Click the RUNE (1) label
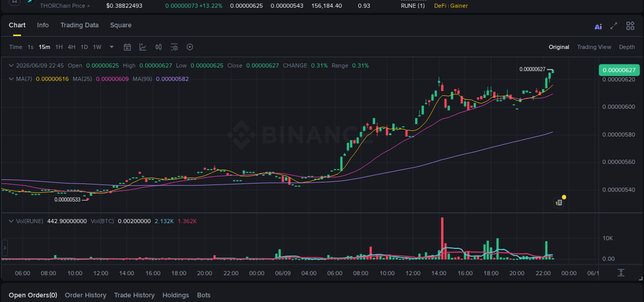644x302 pixels. 413,6
